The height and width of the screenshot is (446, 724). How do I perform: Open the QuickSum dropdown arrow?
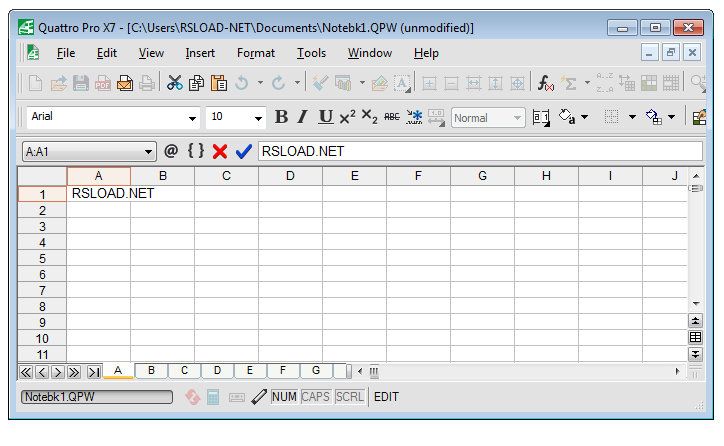(x=587, y=83)
